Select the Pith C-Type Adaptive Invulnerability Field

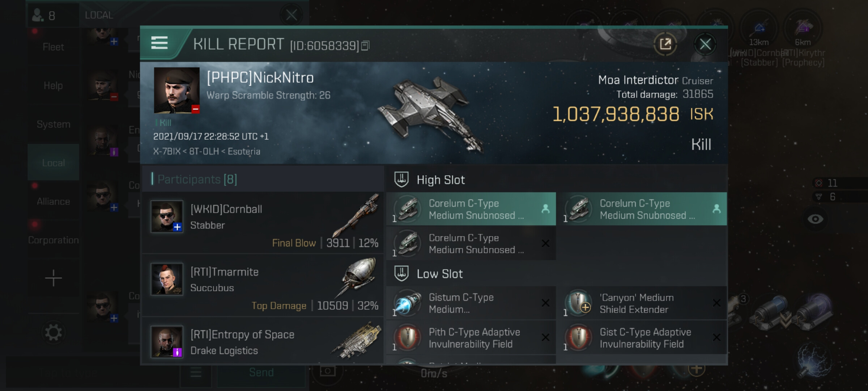[471, 337]
